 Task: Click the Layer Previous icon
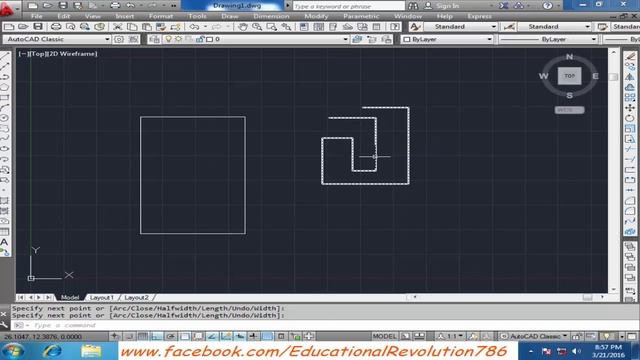(x=372, y=39)
